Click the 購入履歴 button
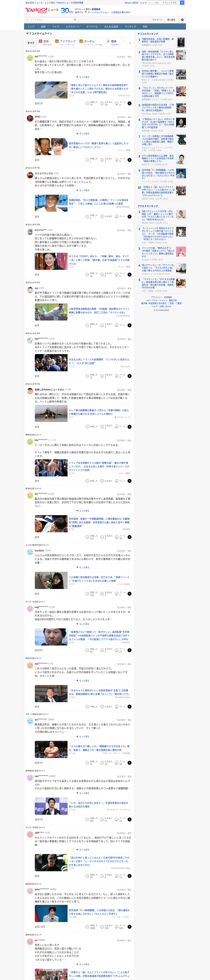210x980 pixels. tap(171, 20)
